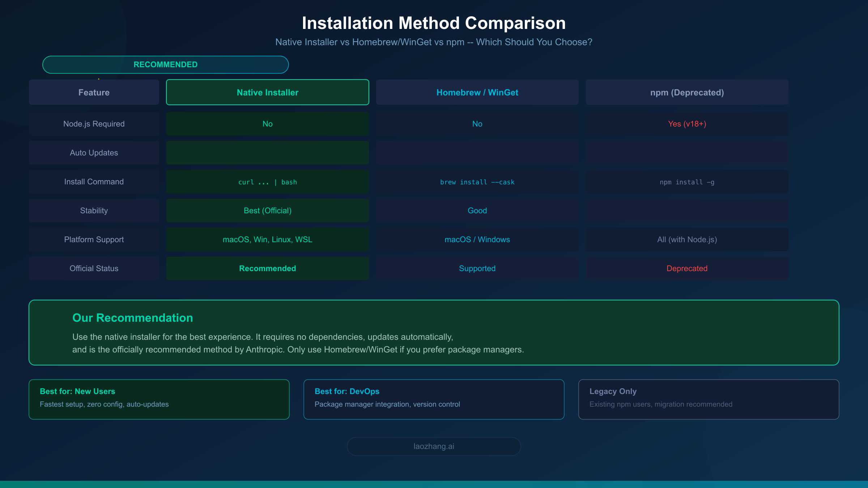868x488 pixels.
Task: Click the 'Install Command' row label
Action: (94, 181)
